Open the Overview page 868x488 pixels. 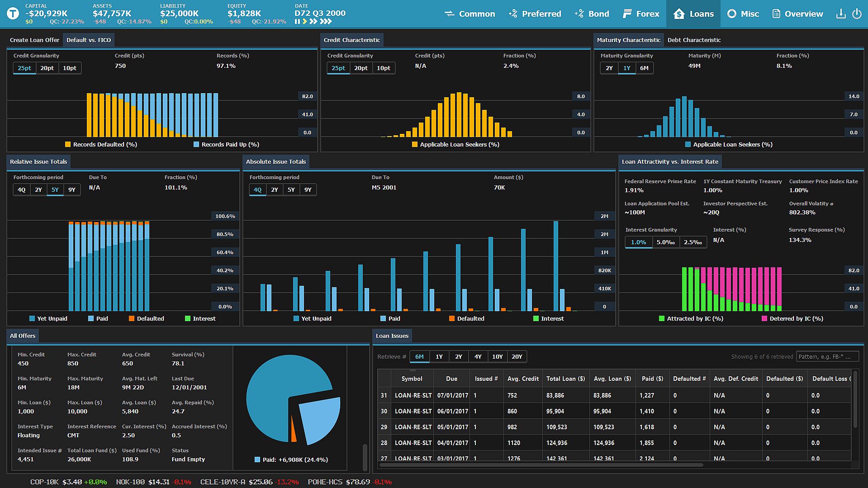(797, 14)
